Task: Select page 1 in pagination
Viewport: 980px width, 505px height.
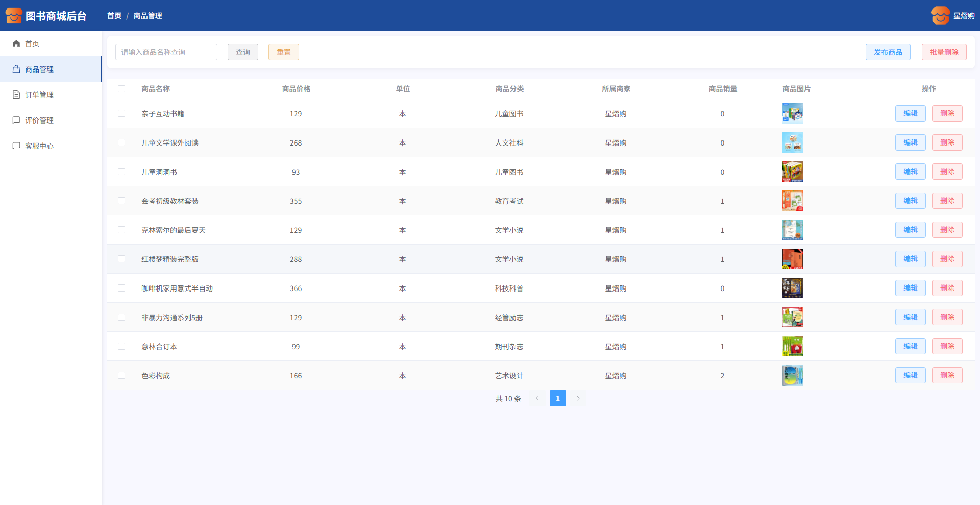Action: tap(557, 398)
